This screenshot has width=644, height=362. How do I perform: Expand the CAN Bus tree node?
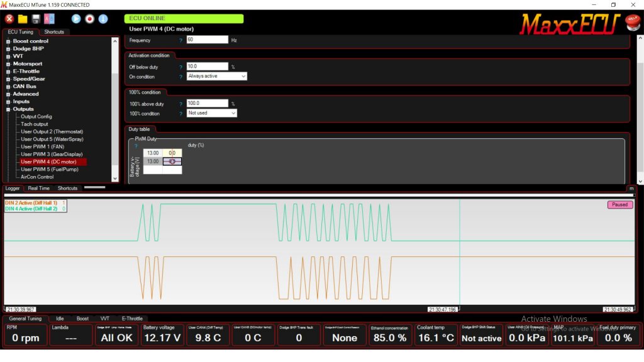8,87
